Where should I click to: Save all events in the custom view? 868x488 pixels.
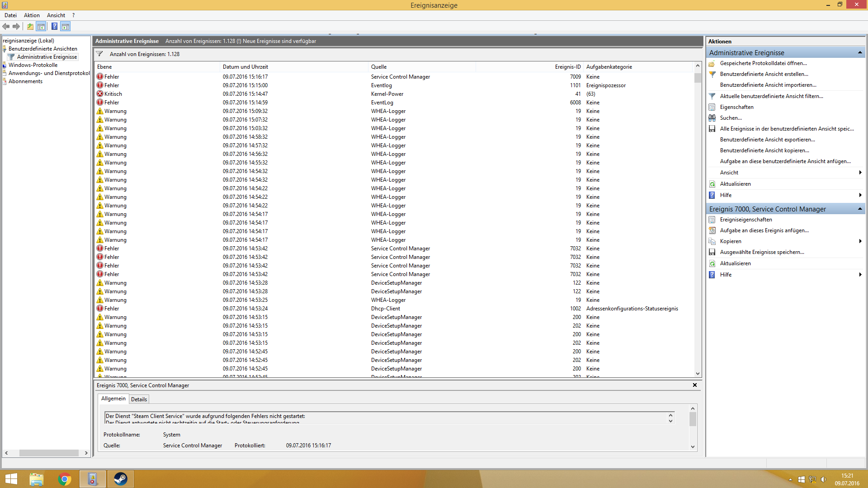pos(787,129)
